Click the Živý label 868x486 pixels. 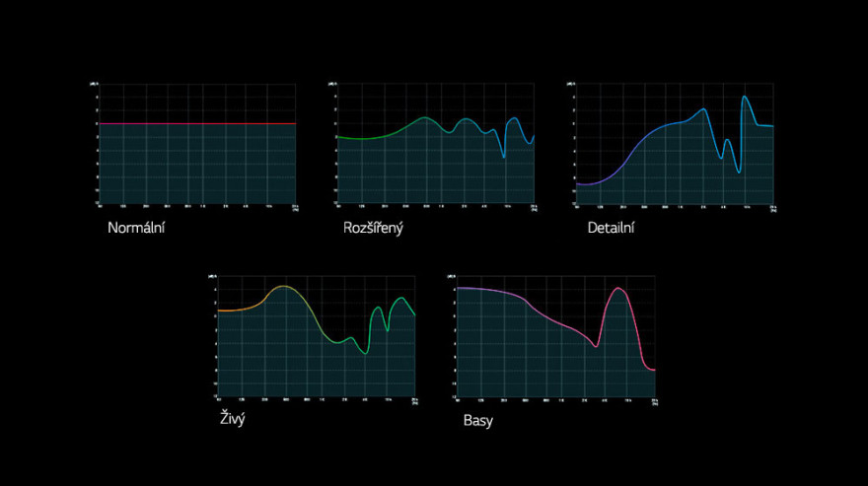pos(233,418)
